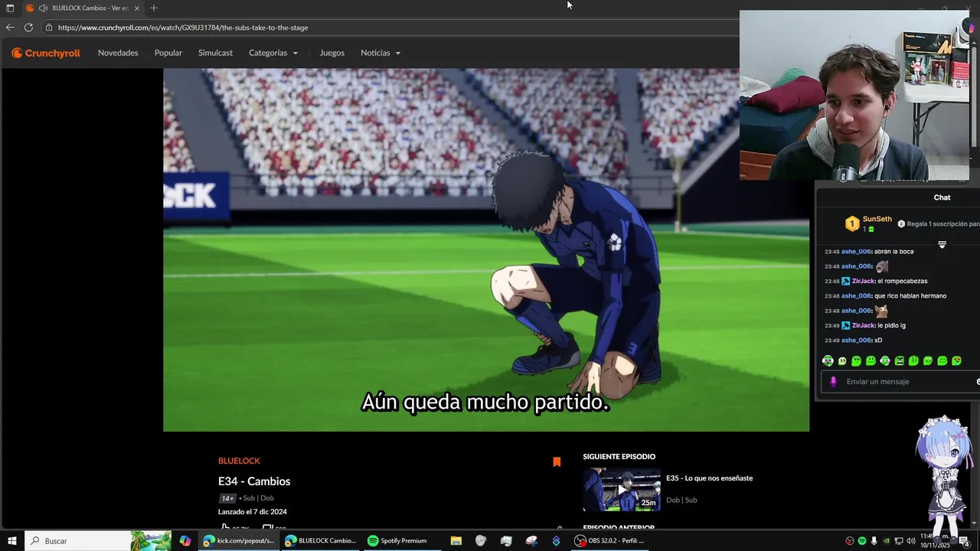Click the ashe_006 xD message

click(878, 341)
